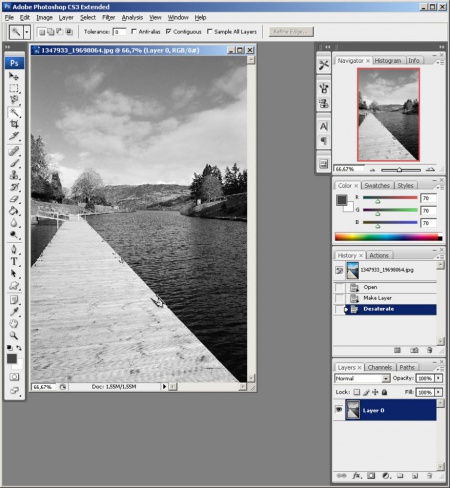Select the Clone Stamp tool
The width and height of the screenshot is (450, 488).
pyautogui.click(x=14, y=175)
